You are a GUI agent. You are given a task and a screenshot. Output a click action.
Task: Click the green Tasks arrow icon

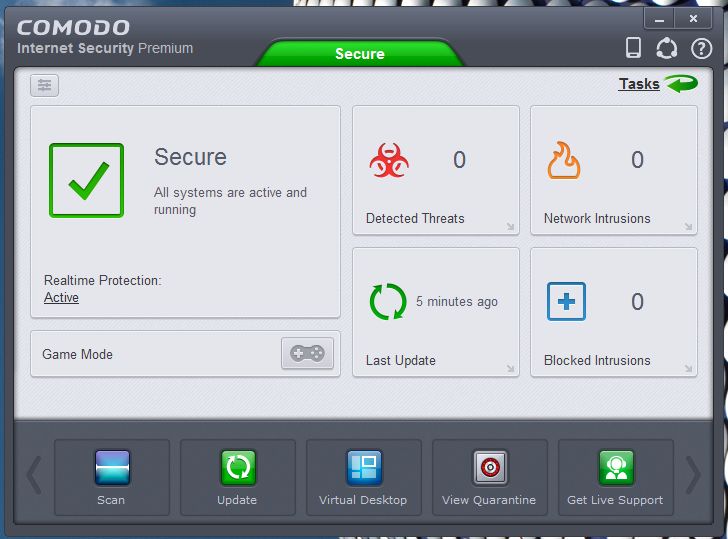coord(681,84)
